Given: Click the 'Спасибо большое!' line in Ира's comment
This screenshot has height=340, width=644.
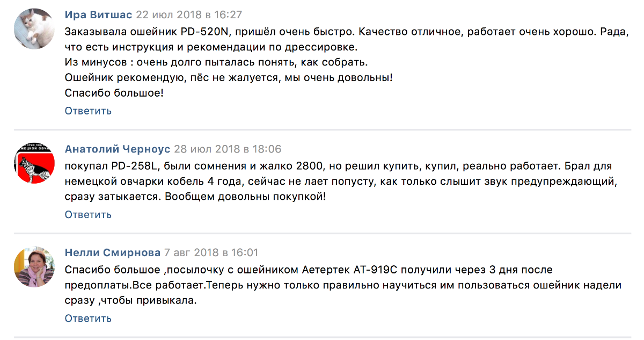Looking at the screenshot, I should point(114,93).
